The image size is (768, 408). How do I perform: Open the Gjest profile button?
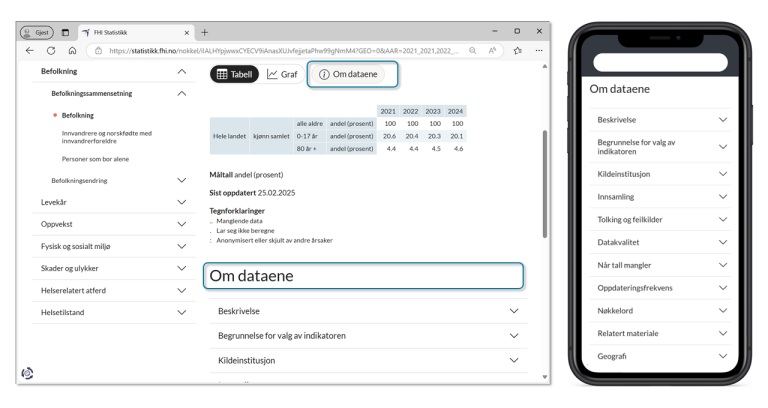click(x=37, y=32)
